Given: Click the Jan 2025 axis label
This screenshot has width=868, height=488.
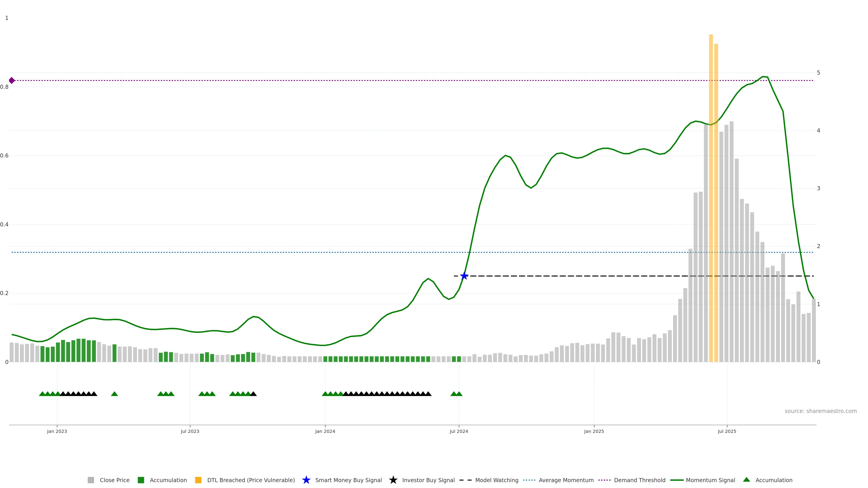Looking at the screenshot, I should point(594,431).
